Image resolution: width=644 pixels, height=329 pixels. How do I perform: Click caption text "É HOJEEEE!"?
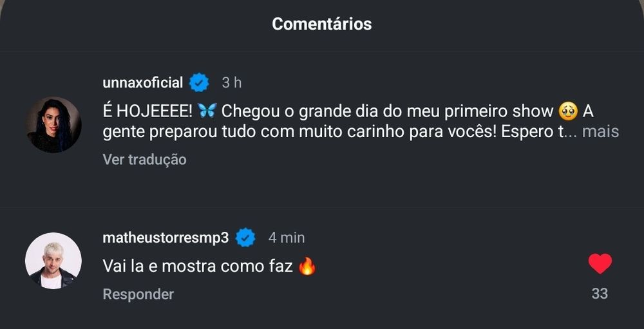coord(147,111)
